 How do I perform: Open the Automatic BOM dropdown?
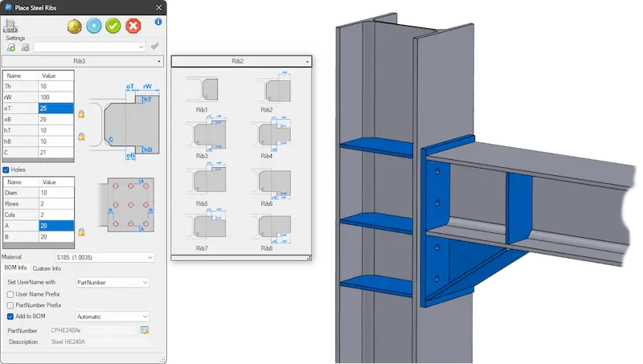pos(113,317)
